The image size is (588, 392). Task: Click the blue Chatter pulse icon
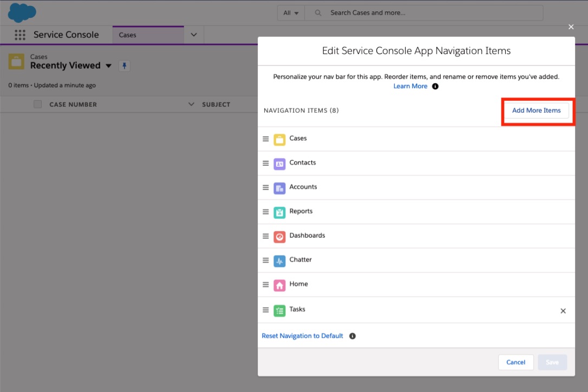point(279,261)
